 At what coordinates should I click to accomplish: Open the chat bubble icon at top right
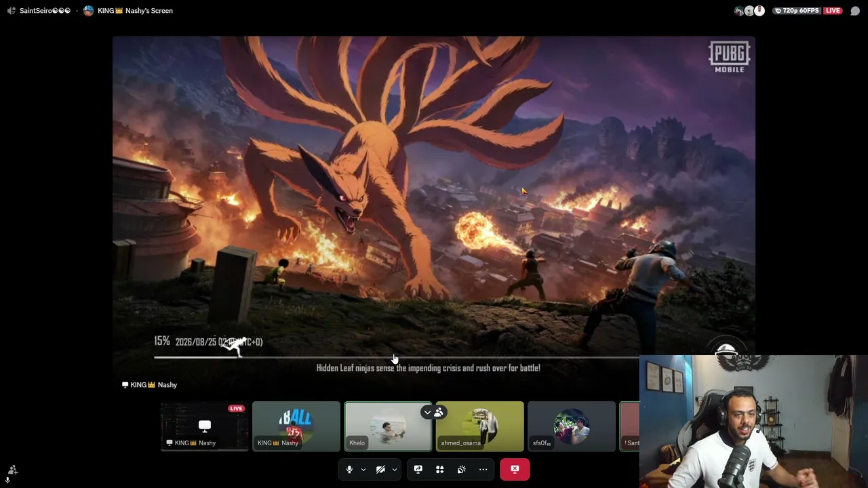(x=855, y=11)
